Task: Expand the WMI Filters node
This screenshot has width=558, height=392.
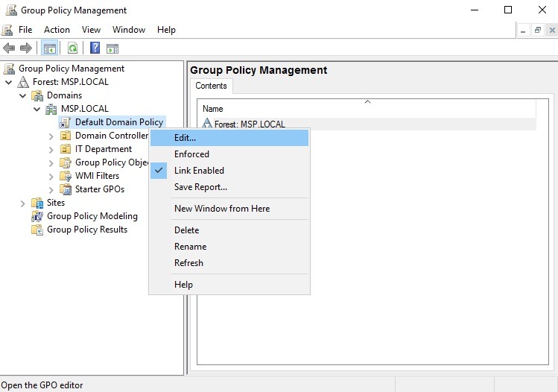Action: 51,176
